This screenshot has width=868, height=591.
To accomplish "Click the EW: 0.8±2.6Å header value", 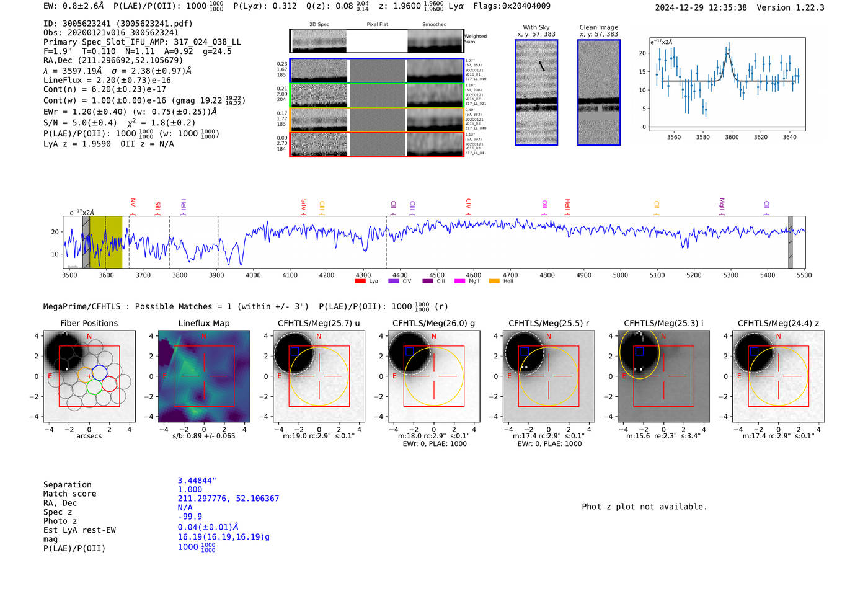I will coord(74,6).
